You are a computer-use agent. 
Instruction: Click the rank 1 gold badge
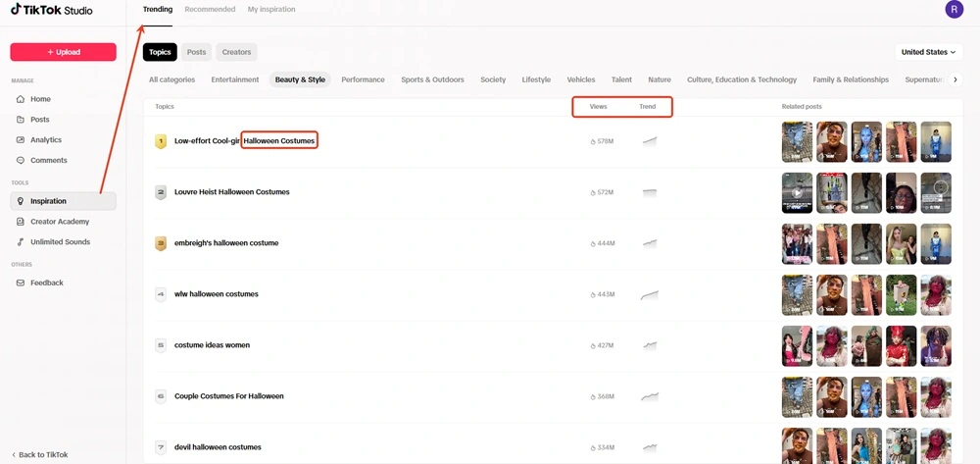[161, 141]
